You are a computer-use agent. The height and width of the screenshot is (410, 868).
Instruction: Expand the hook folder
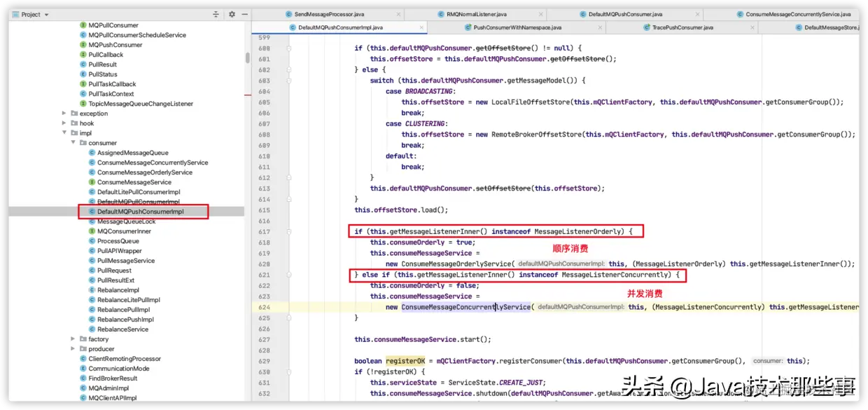click(64, 123)
